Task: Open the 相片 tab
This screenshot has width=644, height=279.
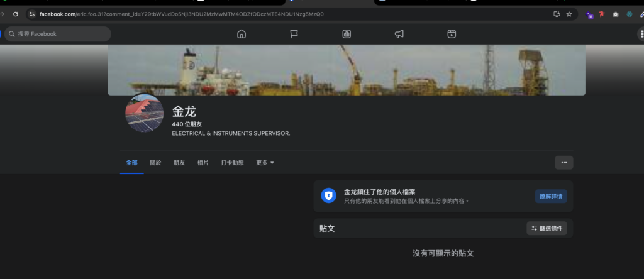Action: pos(203,163)
